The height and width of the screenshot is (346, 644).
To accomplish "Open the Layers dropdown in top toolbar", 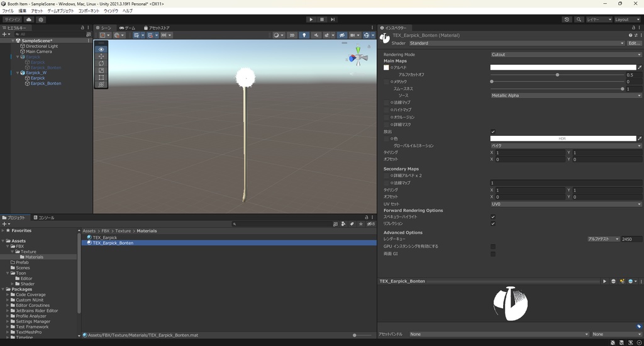I will click(599, 20).
